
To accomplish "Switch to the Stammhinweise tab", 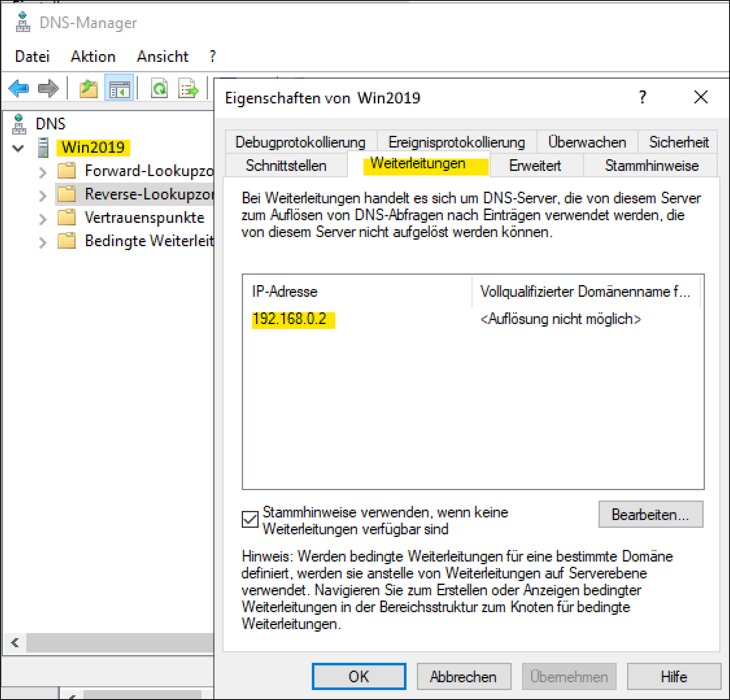I will [651, 165].
